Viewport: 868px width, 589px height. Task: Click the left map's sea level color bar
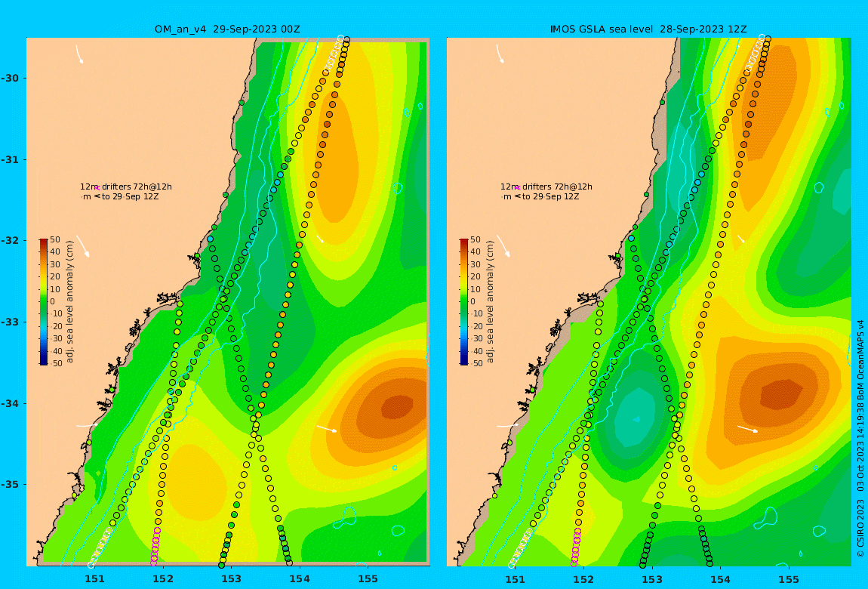pyautogui.click(x=44, y=302)
